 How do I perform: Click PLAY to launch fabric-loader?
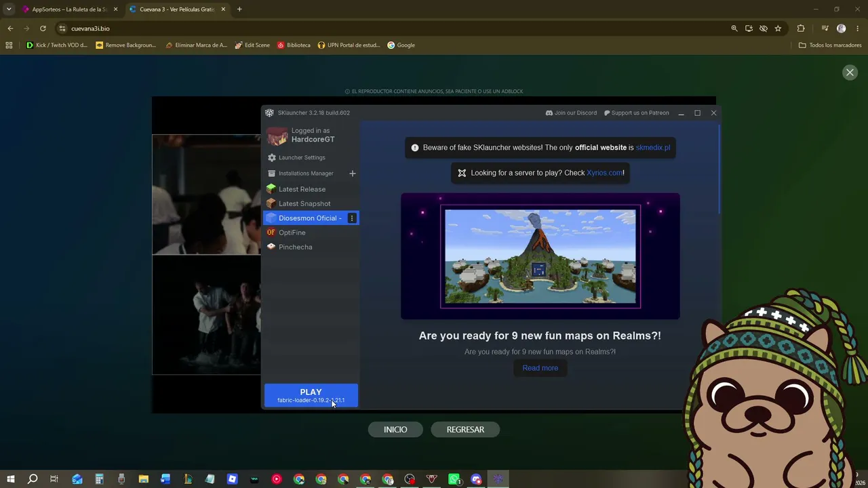(311, 396)
